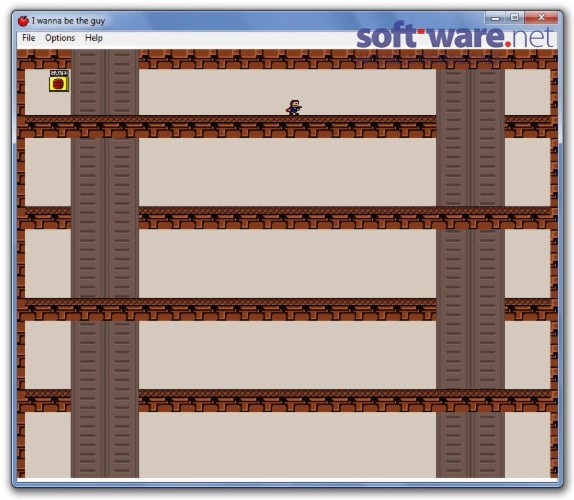Image resolution: width=574 pixels, height=500 pixels.
Task: Open the File menu
Action: click(29, 38)
